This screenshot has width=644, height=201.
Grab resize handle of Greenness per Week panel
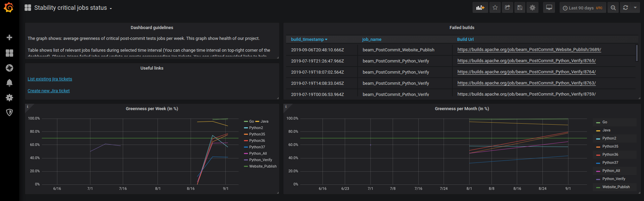point(278,193)
